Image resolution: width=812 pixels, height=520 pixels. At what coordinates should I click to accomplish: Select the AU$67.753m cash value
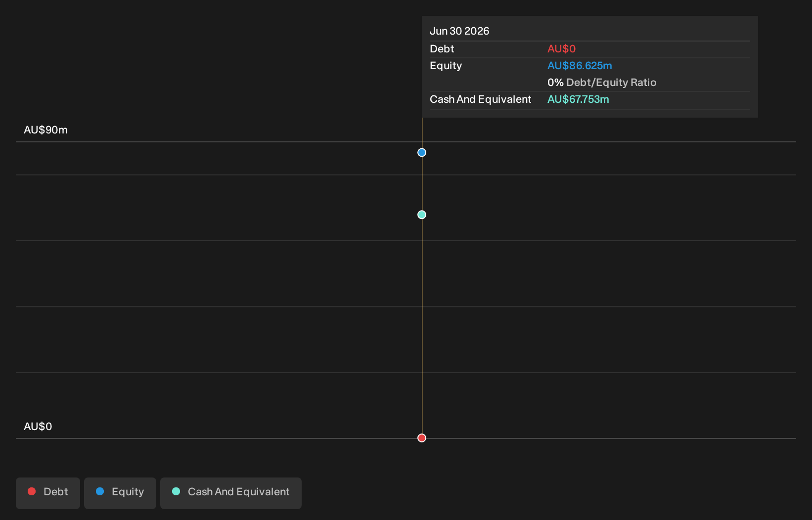click(x=578, y=99)
